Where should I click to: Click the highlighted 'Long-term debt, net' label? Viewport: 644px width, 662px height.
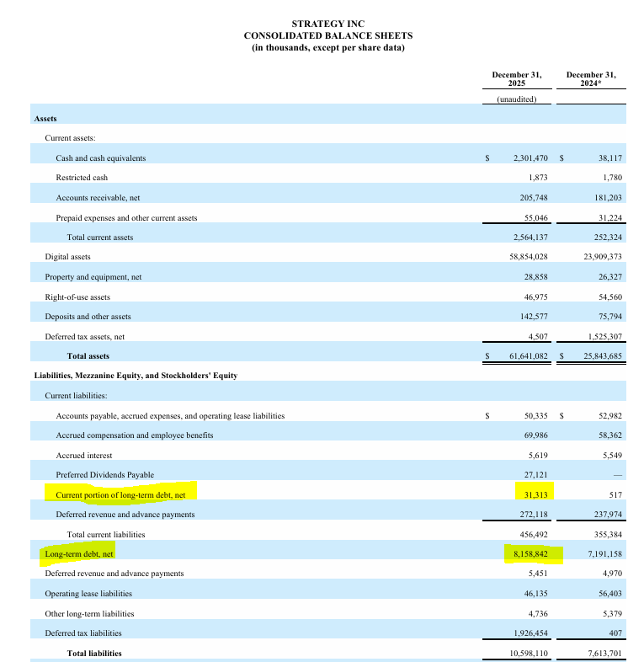point(79,553)
